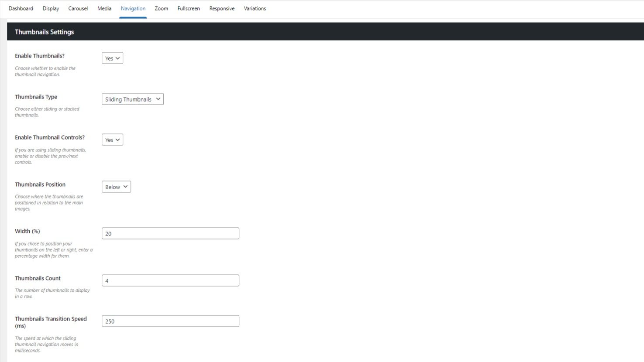Screen dimensions: 644x362
Task: Open the Media tab
Action: pos(104,8)
